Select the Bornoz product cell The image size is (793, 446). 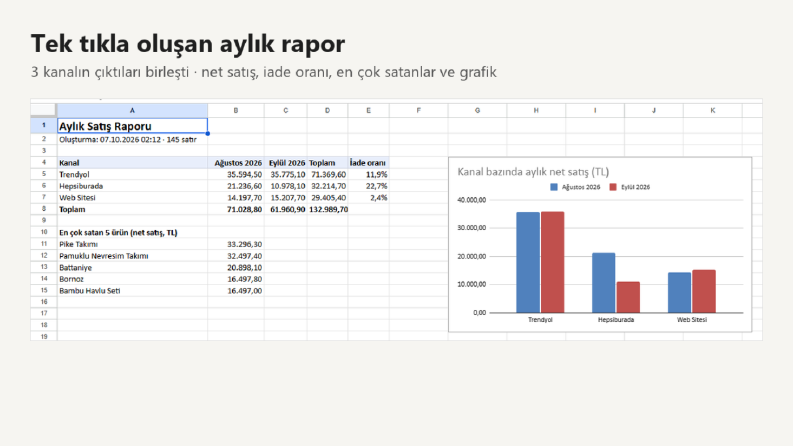[132, 279]
